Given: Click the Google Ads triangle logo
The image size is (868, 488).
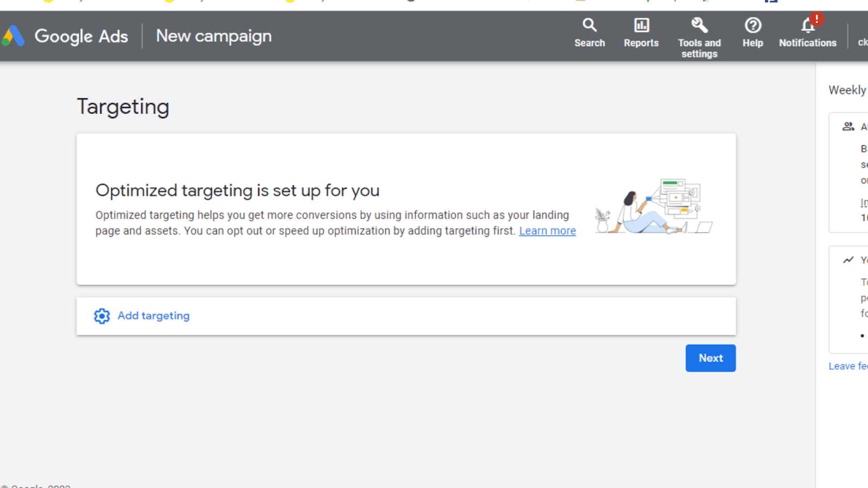Looking at the screenshot, I should 13,36.
